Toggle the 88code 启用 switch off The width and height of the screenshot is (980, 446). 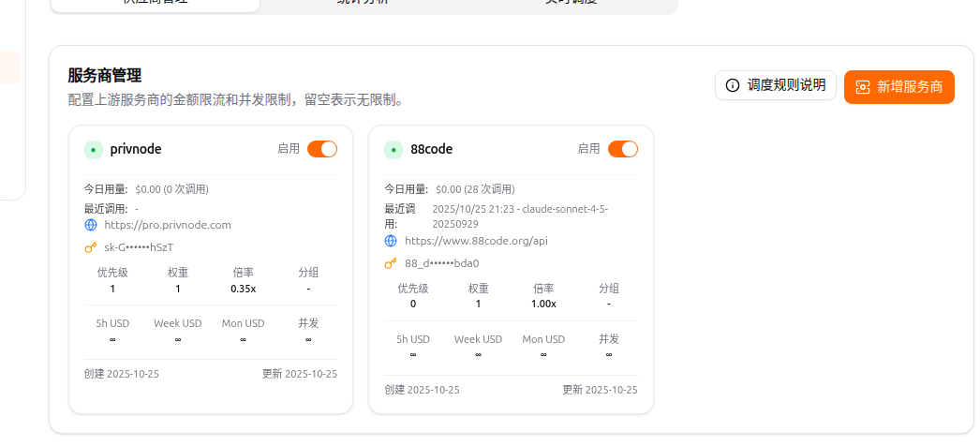pyautogui.click(x=622, y=149)
